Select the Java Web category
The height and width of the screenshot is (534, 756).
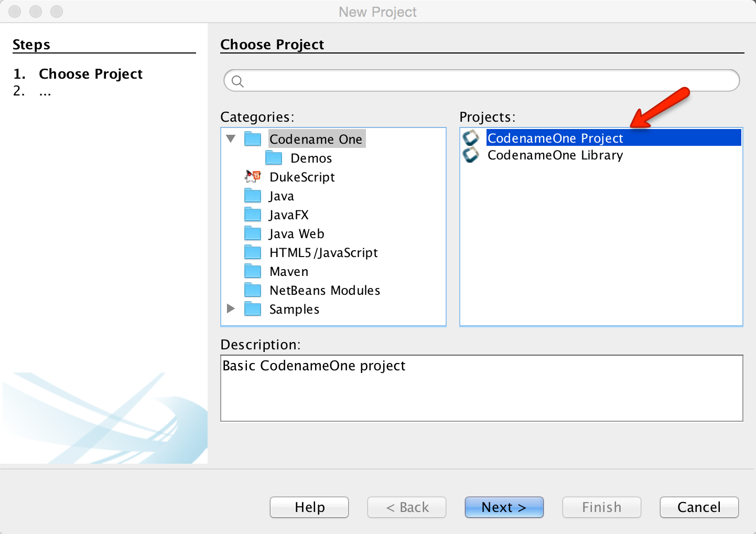coord(297,233)
